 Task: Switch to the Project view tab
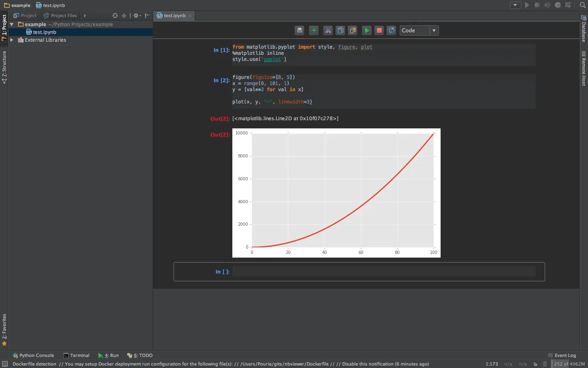click(25, 16)
